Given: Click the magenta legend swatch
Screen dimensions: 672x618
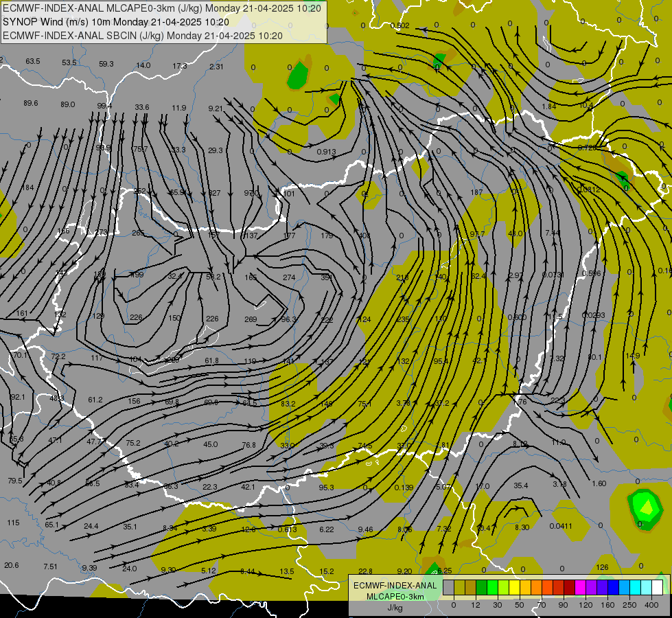Looking at the screenshot, I should point(581,587).
